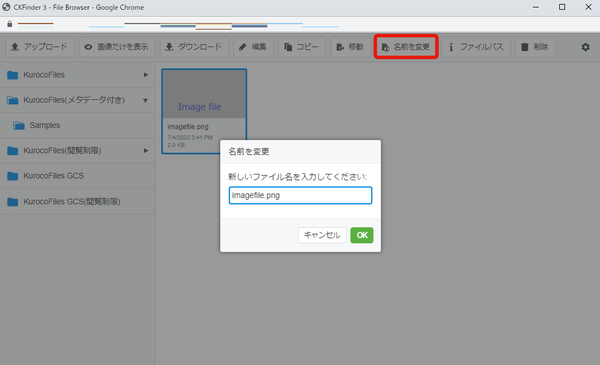Click the 移動 move button

point(351,47)
